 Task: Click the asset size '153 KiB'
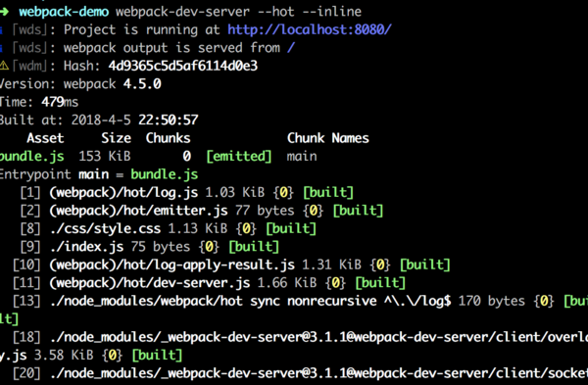105,157
